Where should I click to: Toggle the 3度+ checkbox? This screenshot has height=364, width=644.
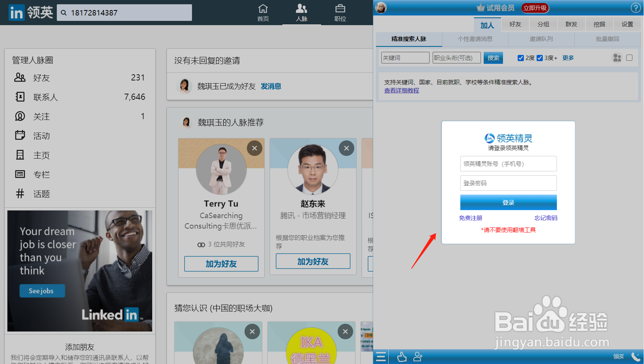pyautogui.click(x=540, y=58)
